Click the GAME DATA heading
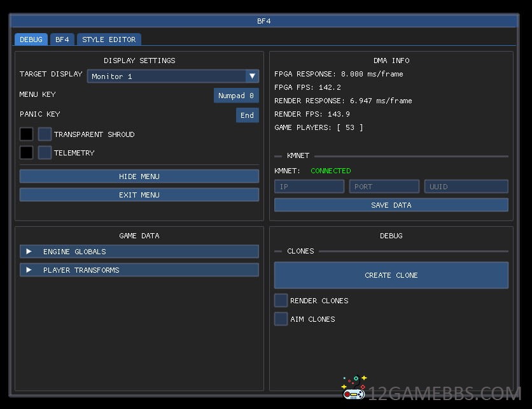Image resolution: width=532 pixels, height=409 pixels. click(139, 236)
